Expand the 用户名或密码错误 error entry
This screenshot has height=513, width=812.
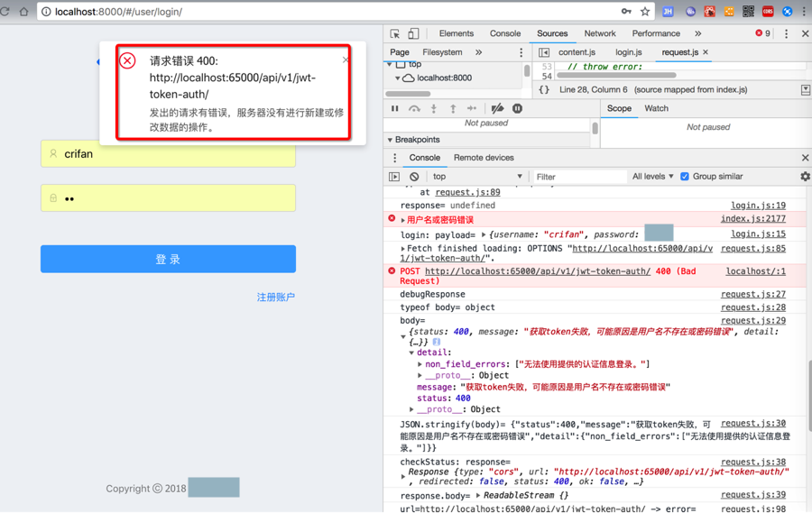tap(403, 220)
